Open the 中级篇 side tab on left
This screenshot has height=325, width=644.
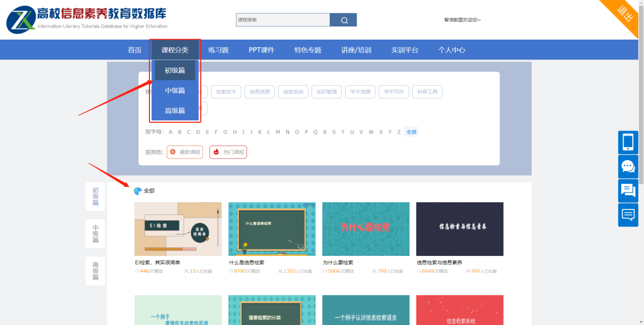96,234
